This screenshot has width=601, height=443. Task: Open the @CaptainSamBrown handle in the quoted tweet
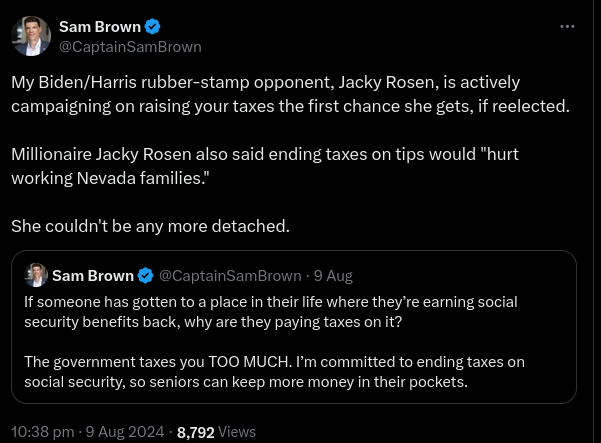(230, 275)
